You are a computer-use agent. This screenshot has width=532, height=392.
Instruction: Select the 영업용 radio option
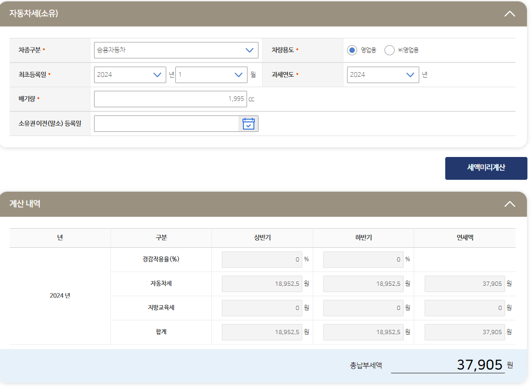[x=352, y=50]
